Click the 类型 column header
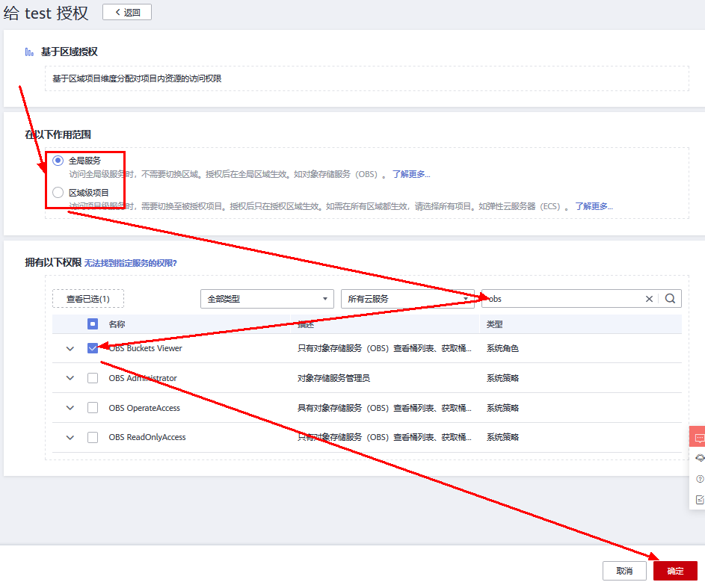This screenshot has width=705, height=588. coord(494,324)
